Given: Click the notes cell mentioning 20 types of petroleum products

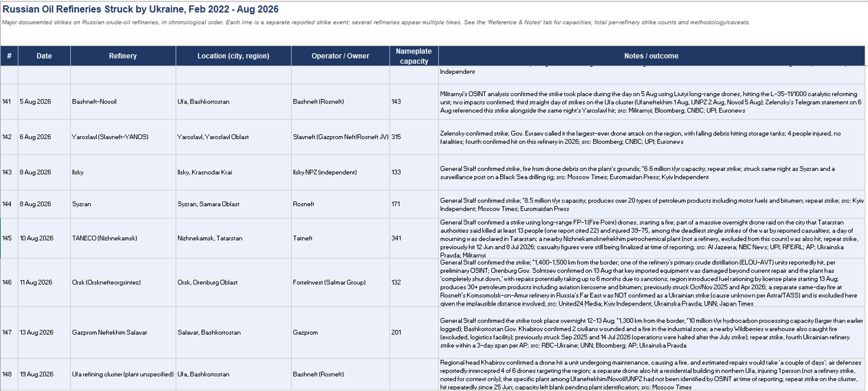Looking at the screenshot, I should (x=651, y=204).
